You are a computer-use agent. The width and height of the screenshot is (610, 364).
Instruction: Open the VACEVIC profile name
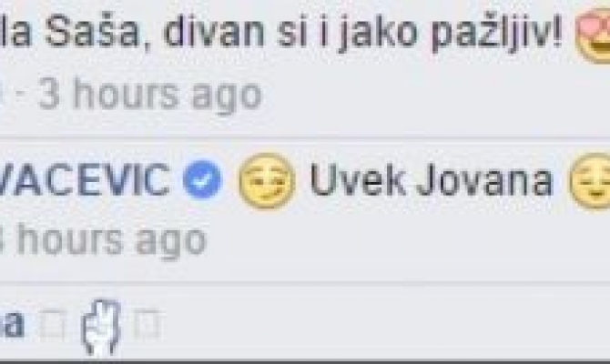pos(85,179)
